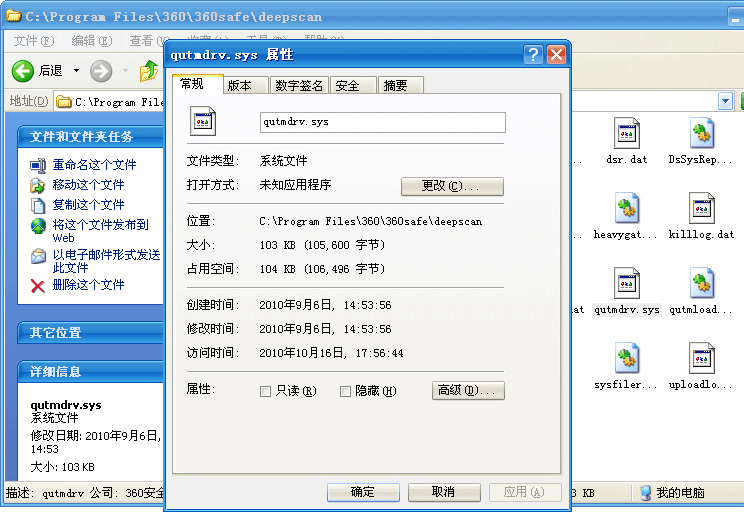Enable the 只读 checkbox
This screenshot has height=513, width=744.
click(266, 391)
